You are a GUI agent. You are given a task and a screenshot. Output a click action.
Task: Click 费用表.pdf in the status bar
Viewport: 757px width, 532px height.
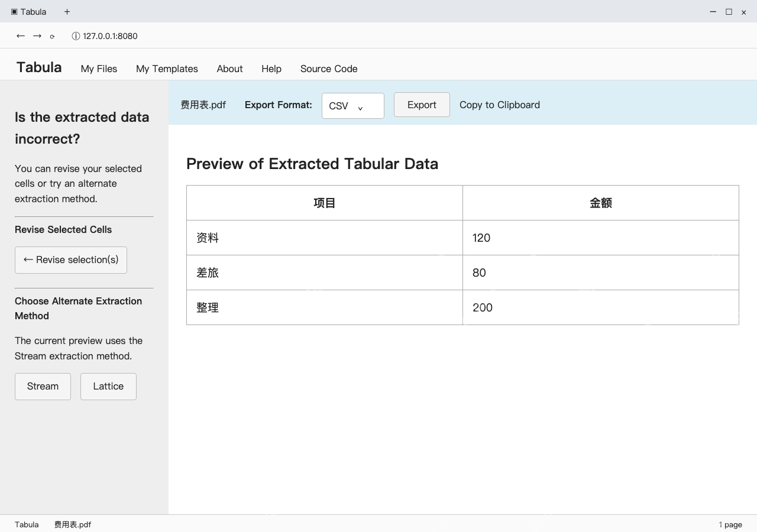pos(73,524)
